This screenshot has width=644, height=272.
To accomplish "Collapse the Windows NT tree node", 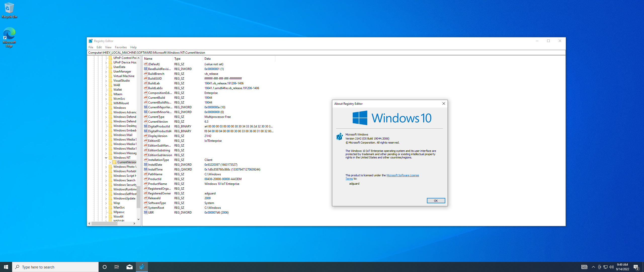I will coord(106,158).
